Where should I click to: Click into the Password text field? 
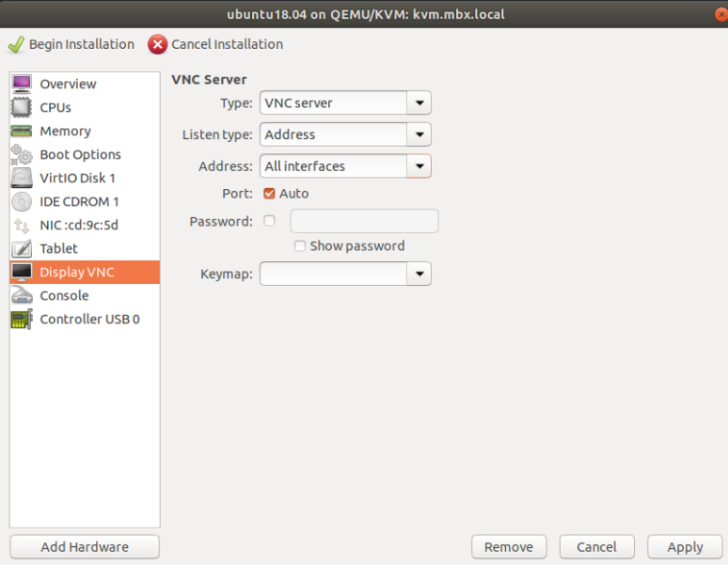(364, 221)
